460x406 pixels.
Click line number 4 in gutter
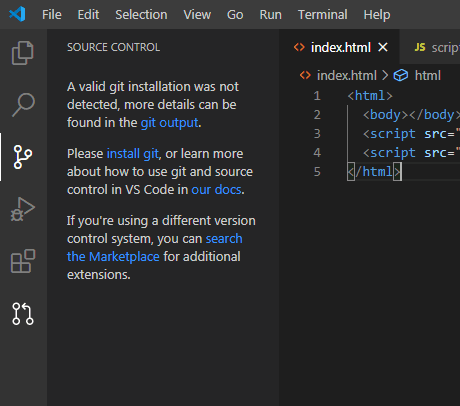(317, 153)
